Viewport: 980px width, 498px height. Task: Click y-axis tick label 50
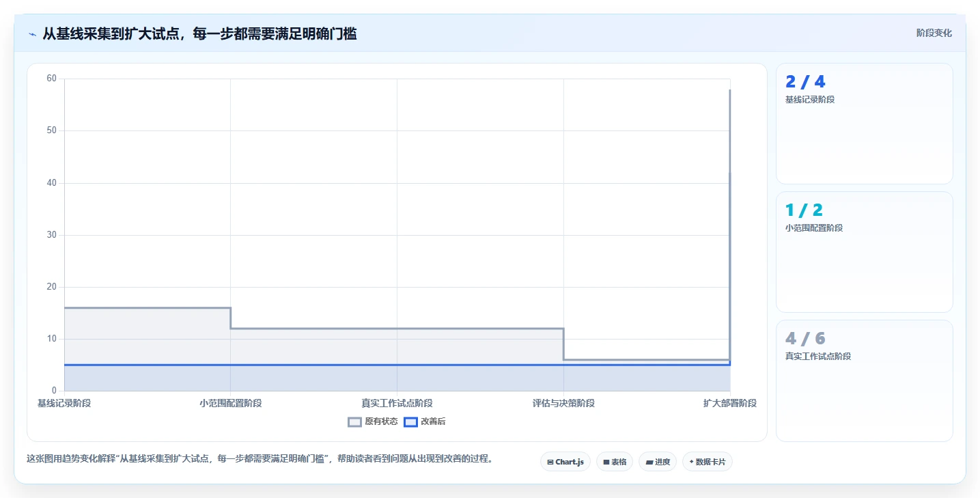[51, 130]
